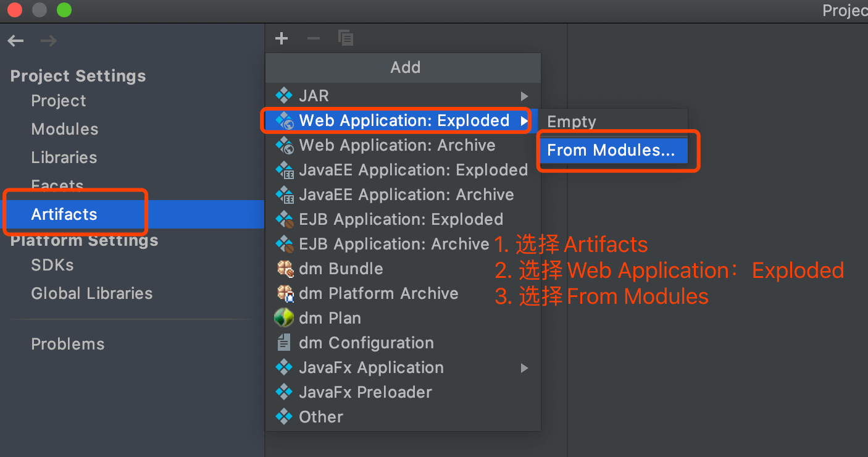Expand Web Application: Exploded submenu arrow
The image size is (868, 457).
coord(524,121)
